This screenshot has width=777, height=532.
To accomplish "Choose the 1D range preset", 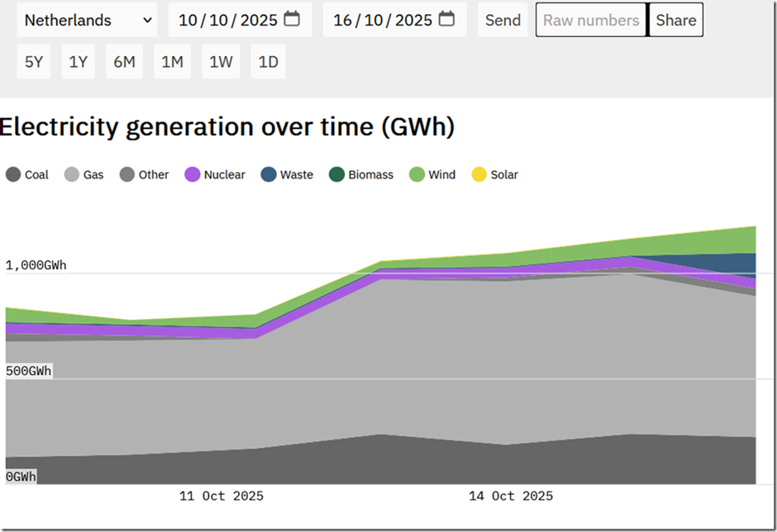I will tap(268, 62).
